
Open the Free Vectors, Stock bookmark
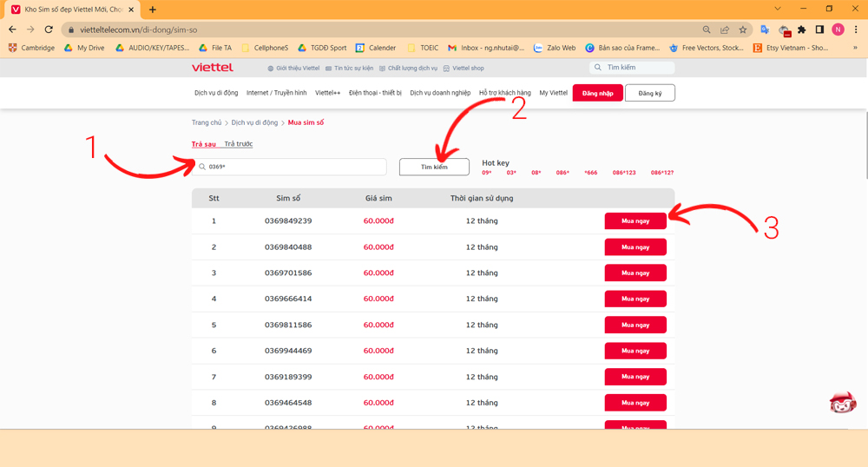707,48
